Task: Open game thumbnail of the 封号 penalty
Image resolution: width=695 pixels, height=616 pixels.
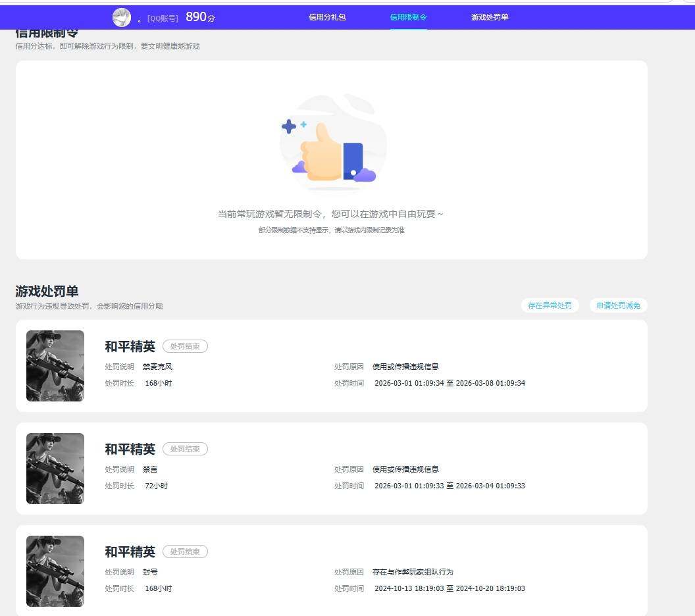Action: (x=55, y=571)
